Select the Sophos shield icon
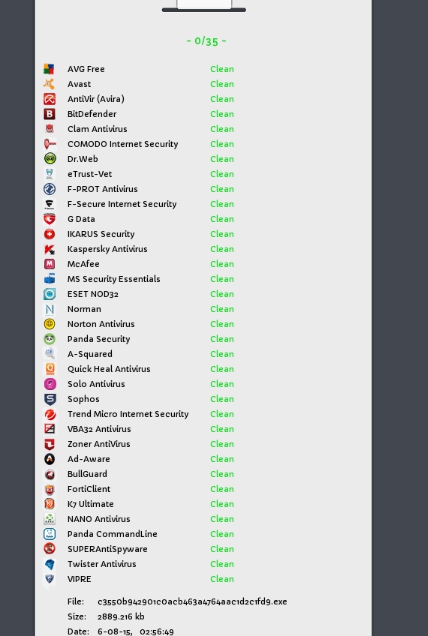 coord(49,399)
